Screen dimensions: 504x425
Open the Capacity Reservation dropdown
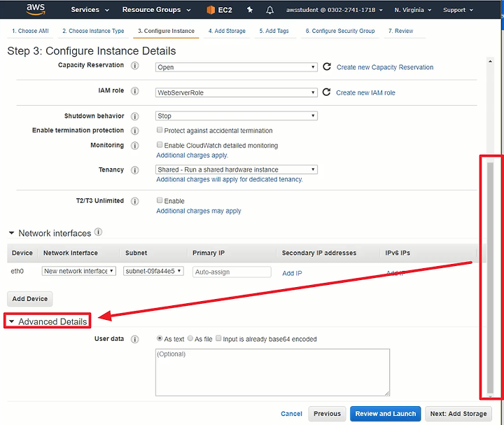237,67
